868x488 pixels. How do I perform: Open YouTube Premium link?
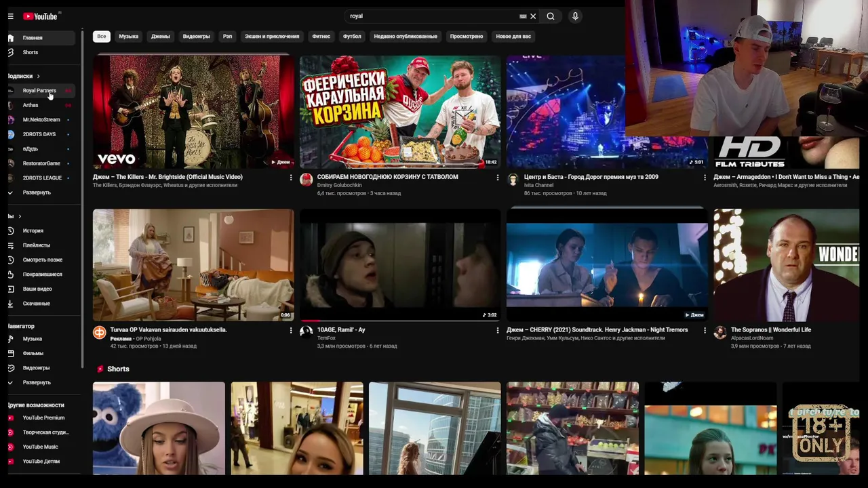41,418
